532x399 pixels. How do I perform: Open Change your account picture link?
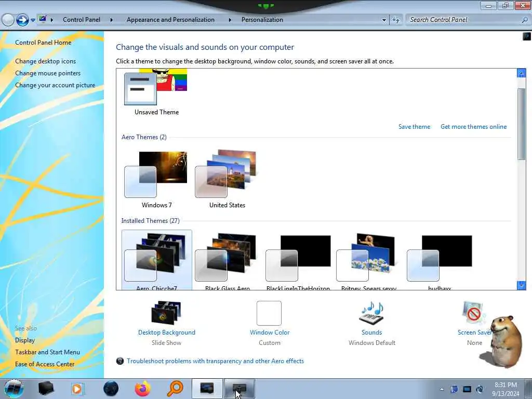tap(55, 85)
